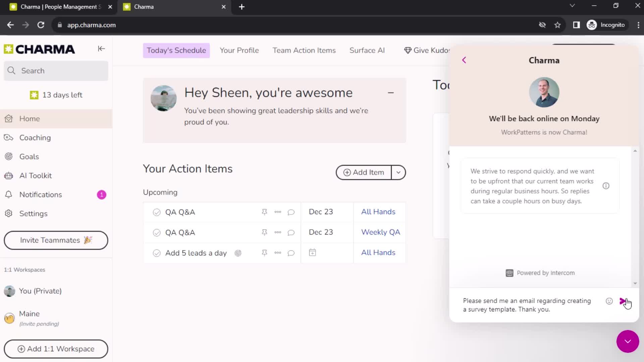Open emoji picker in chat
This screenshot has width=644, height=362.
coord(609,301)
